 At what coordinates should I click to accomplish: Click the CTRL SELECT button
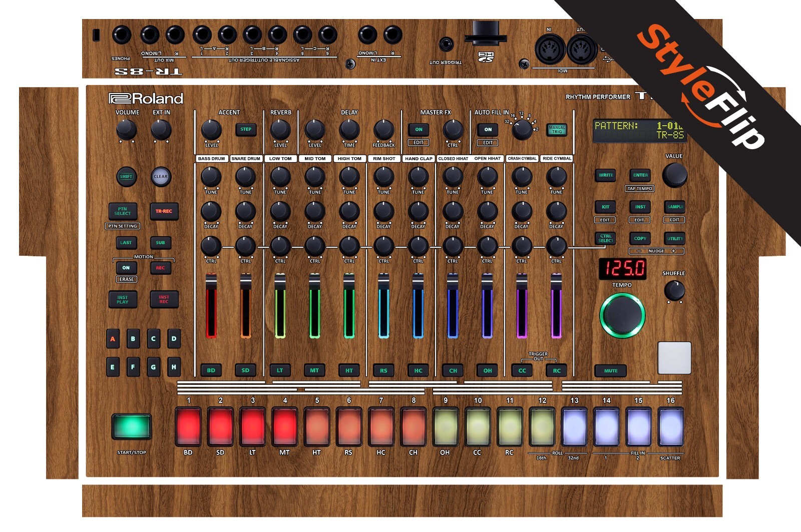click(x=606, y=238)
